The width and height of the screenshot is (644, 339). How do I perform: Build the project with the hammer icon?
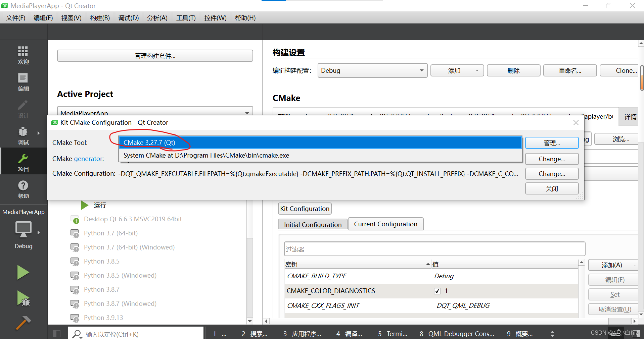(23, 323)
